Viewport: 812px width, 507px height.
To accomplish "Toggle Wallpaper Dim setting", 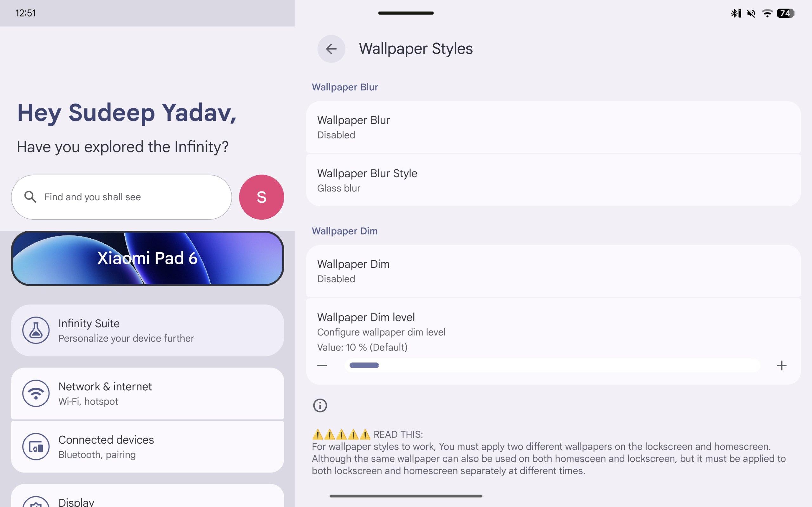I will (x=553, y=271).
